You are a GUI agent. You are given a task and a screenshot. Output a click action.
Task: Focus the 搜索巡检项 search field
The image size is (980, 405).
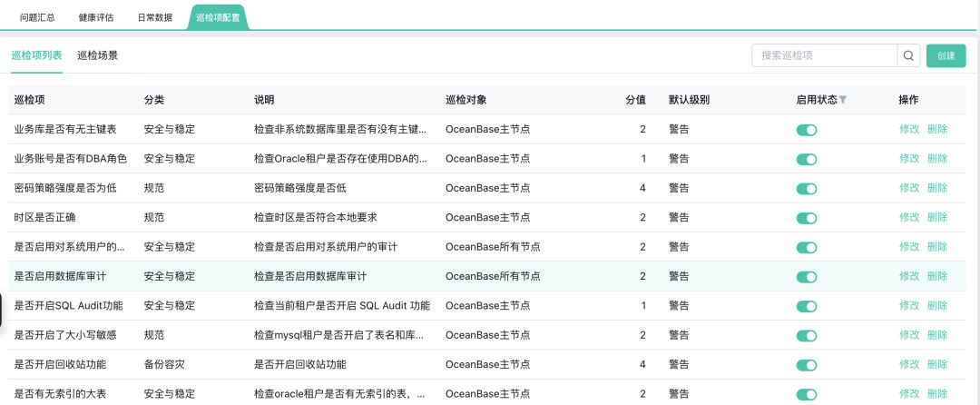pos(825,55)
